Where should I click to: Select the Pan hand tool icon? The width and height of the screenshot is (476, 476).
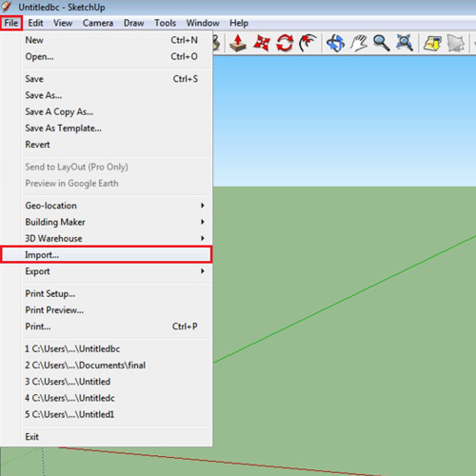pos(359,43)
